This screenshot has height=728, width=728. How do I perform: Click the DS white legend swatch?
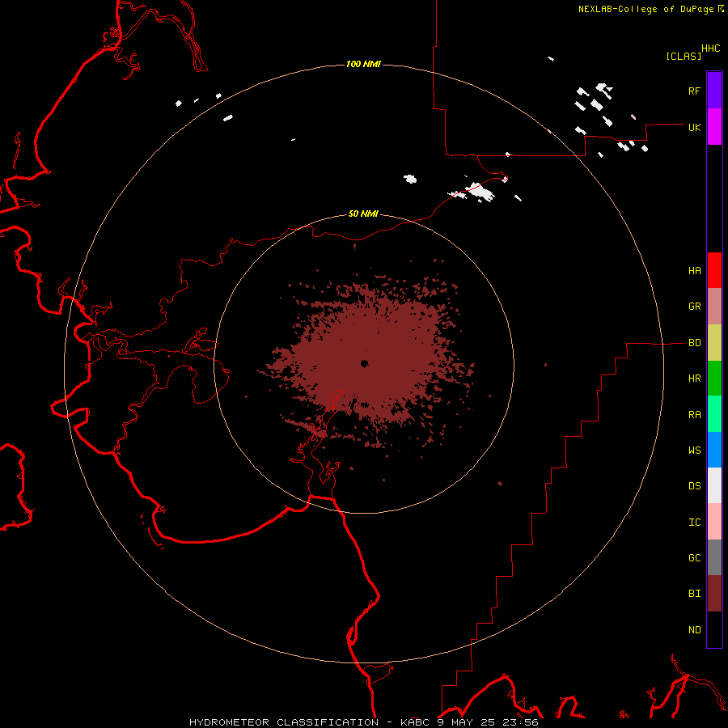(x=714, y=485)
